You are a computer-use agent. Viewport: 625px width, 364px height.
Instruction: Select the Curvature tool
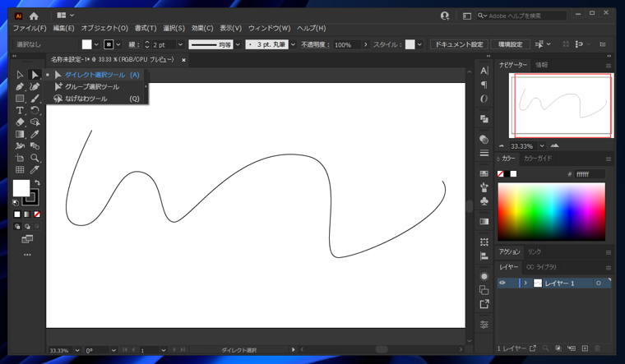tap(35, 87)
